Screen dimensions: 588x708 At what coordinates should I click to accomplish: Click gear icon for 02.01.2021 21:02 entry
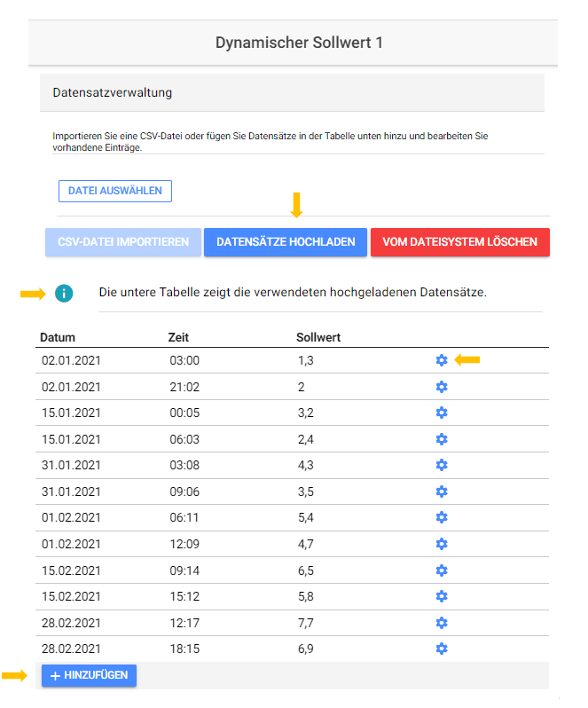[442, 387]
